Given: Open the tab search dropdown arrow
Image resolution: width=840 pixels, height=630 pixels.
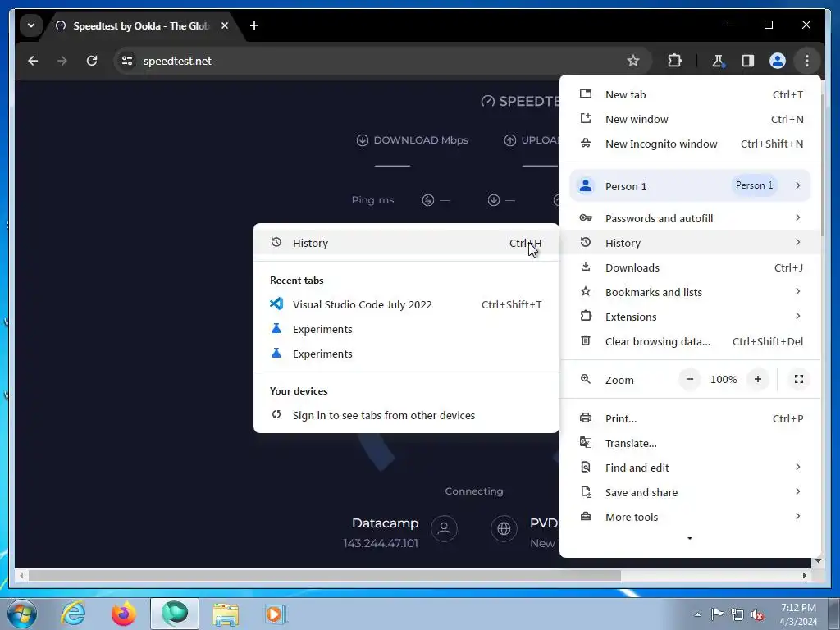Looking at the screenshot, I should pos(31,25).
